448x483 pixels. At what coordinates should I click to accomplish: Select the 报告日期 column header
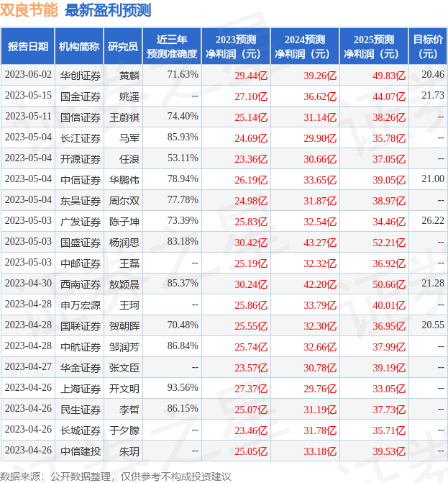click(28, 47)
